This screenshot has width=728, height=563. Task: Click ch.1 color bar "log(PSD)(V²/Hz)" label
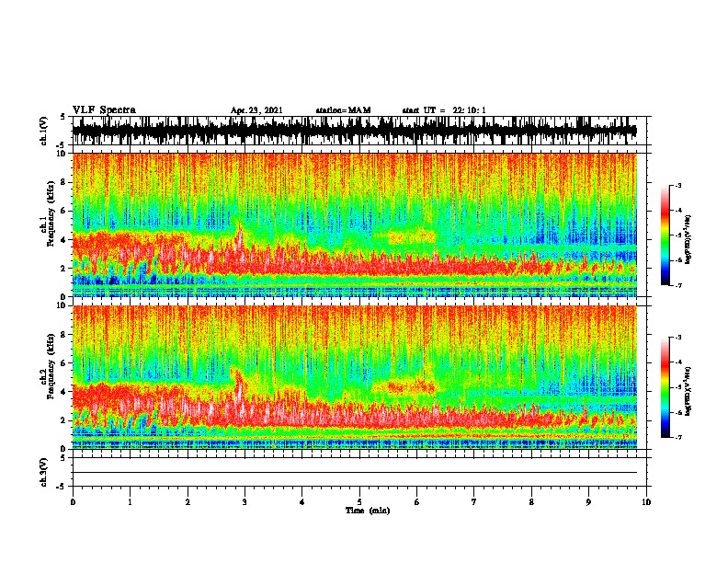coord(688,240)
